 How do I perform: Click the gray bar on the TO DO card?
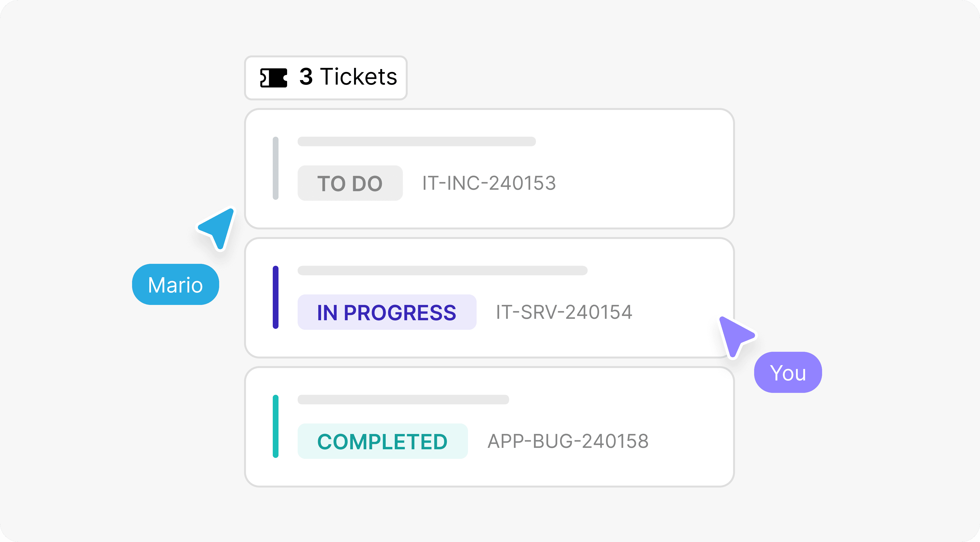point(275,168)
